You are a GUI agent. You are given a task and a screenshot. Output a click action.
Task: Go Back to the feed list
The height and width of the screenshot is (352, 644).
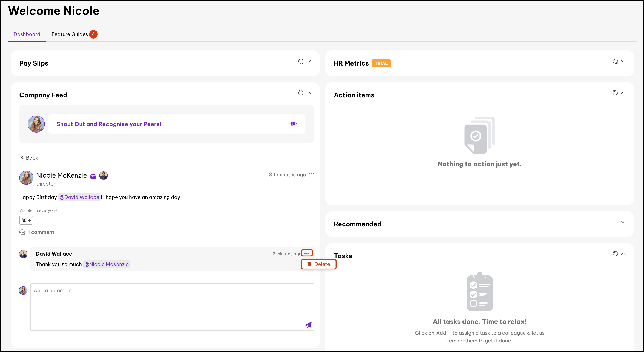[30, 157]
